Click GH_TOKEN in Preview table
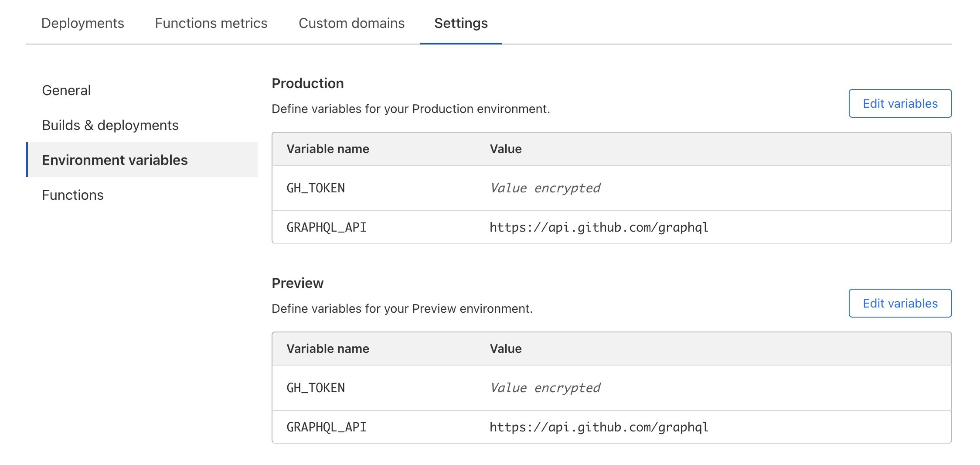The height and width of the screenshot is (465, 980). tap(316, 388)
